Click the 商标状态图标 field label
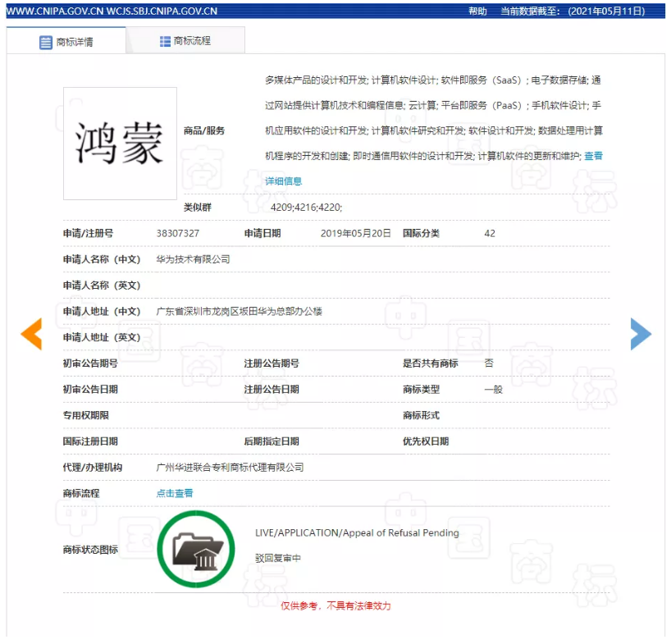This screenshot has width=671, height=644. click(x=90, y=550)
